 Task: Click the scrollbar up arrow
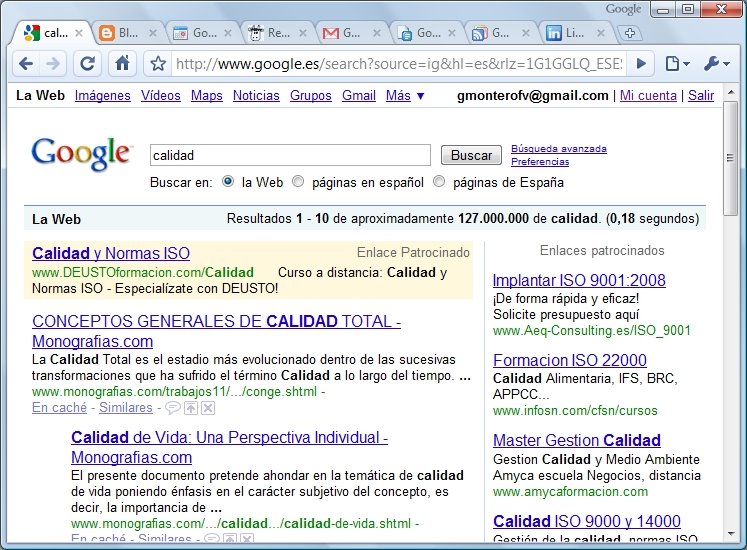[x=730, y=92]
